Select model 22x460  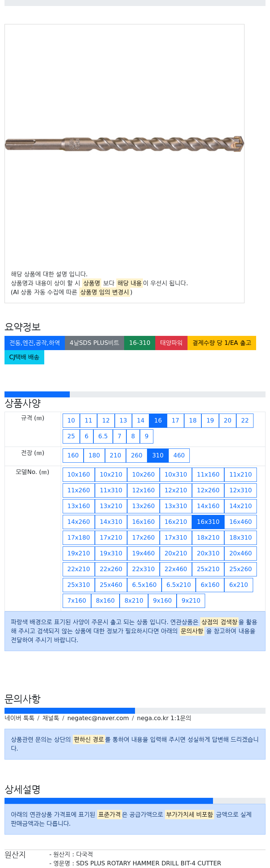tap(176, 569)
